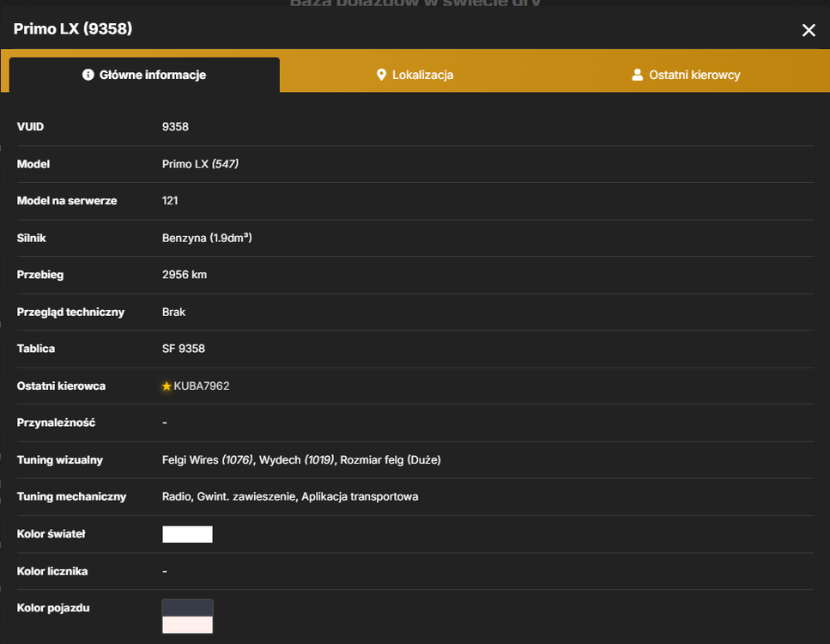Click the Silnik row label
This screenshot has height=644, width=830.
[x=31, y=238]
